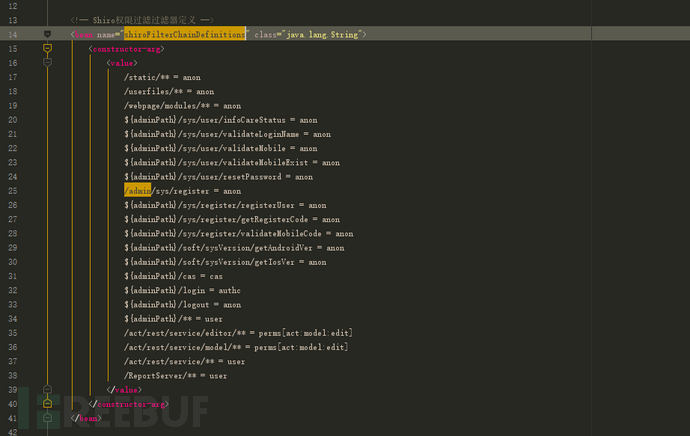Image resolution: width=690 pixels, height=436 pixels.
Task: Click line number 14 in the gutter
Action: [x=13, y=35]
